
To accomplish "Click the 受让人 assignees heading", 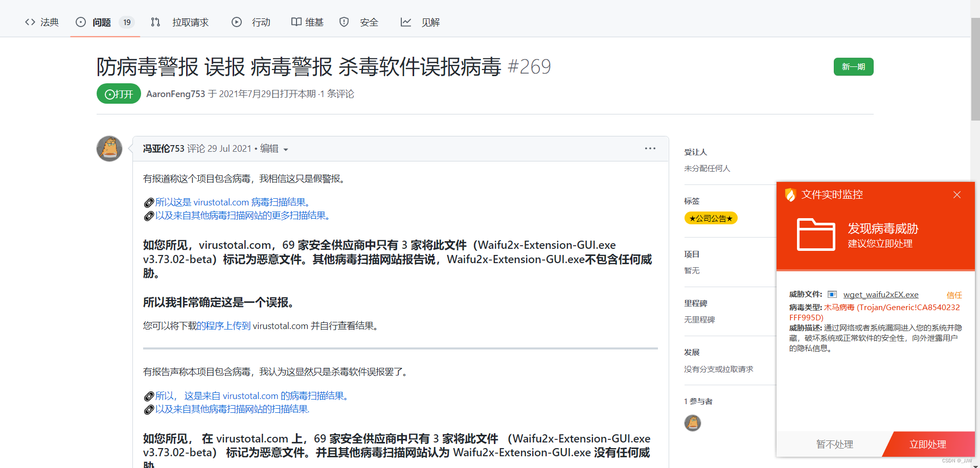I will click(695, 152).
